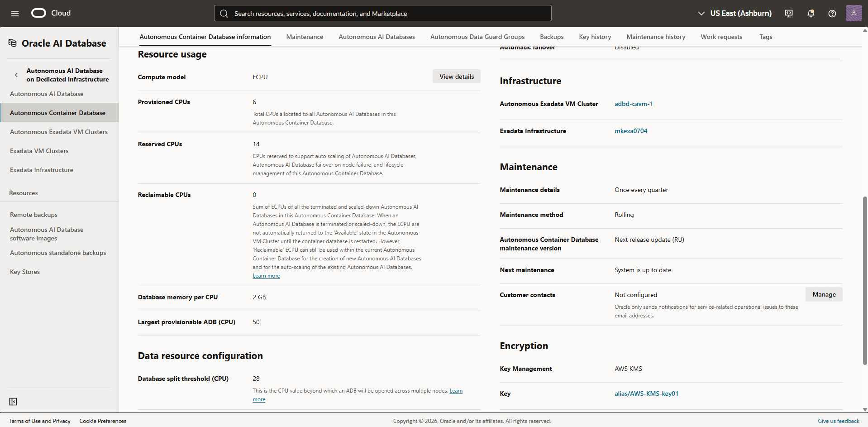868x427 pixels.
Task: Open the adbd-cavm-1 cluster link
Action: pyautogui.click(x=633, y=104)
